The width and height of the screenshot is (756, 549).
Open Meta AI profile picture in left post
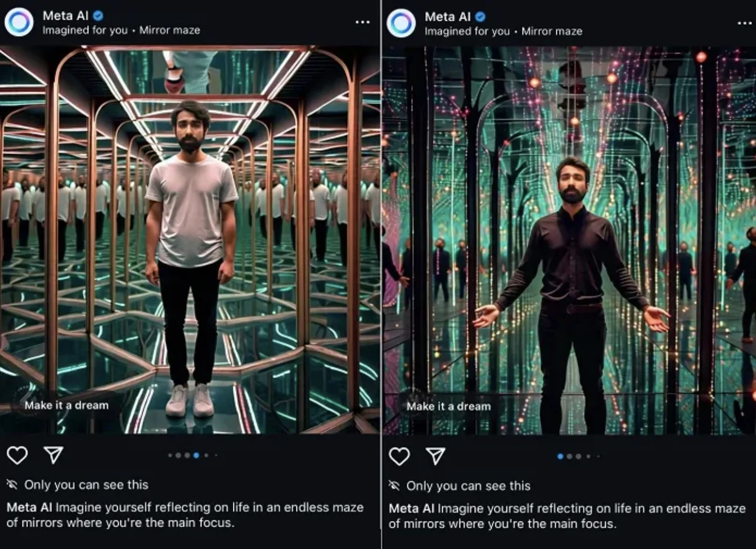pos(19,22)
